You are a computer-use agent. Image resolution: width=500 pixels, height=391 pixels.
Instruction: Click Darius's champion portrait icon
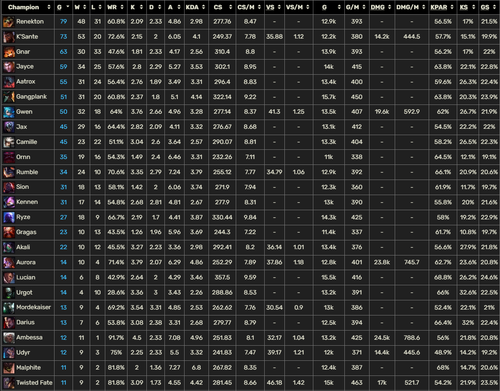[x=9, y=323]
